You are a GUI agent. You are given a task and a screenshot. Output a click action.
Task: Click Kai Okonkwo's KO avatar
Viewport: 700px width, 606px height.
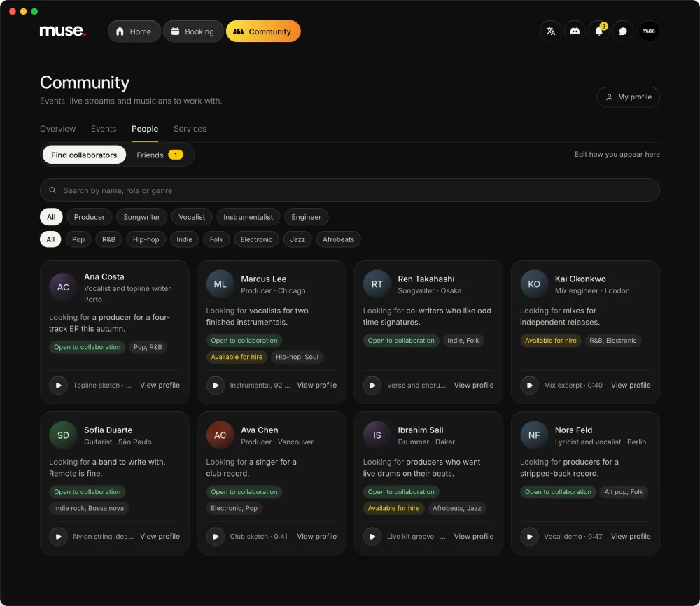(534, 284)
